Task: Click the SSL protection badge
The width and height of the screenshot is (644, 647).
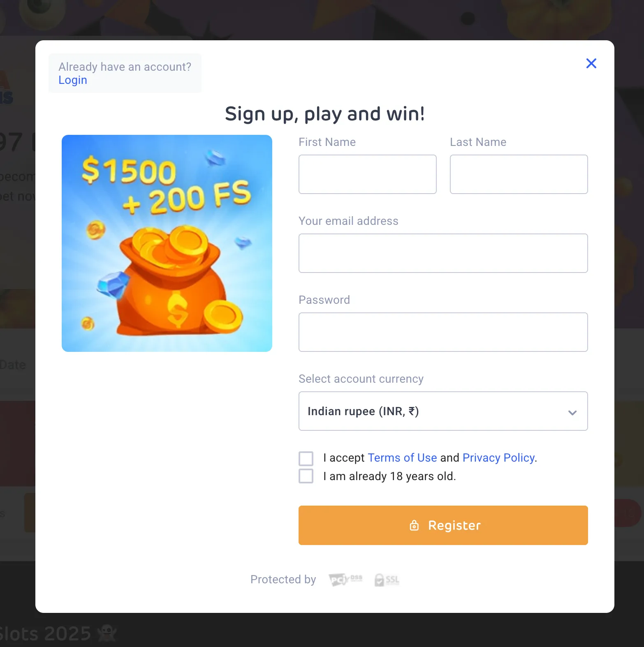Action: [387, 580]
